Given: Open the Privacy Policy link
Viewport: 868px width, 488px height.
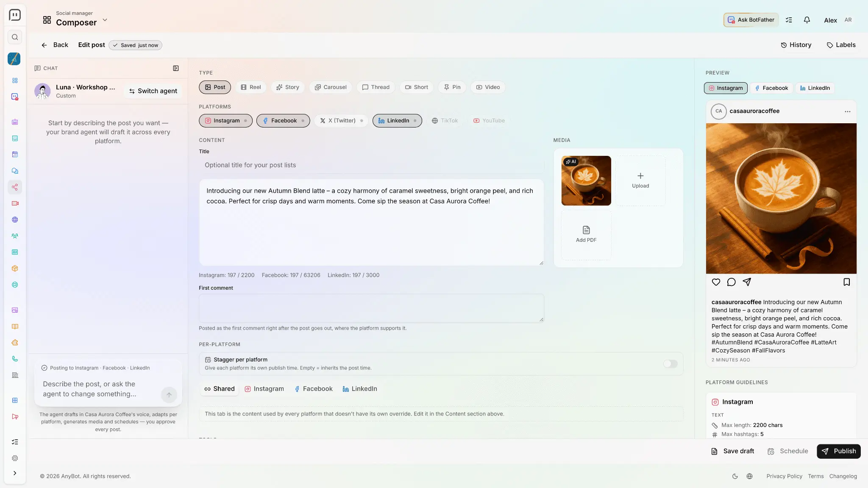Looking at the screenshot, I should point(784,476).
